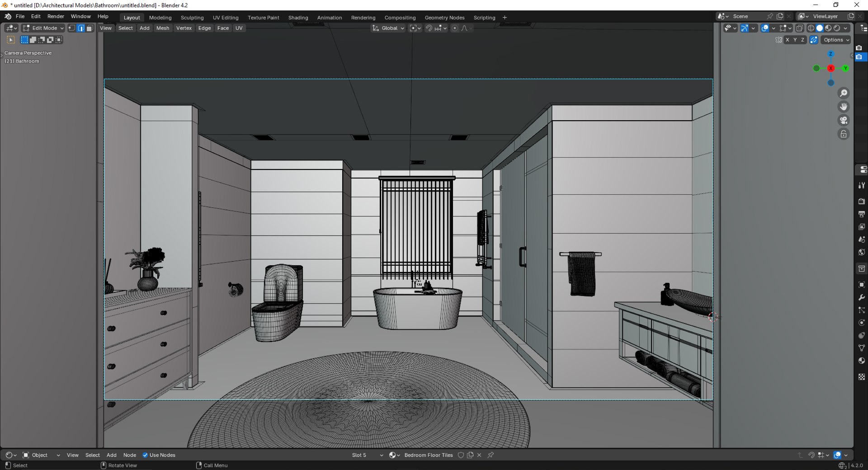Image resolution: width=868 pixels, height=470 pixels.
Task: Open Modifiers wrench properties tab
Action: coord(862,297)
